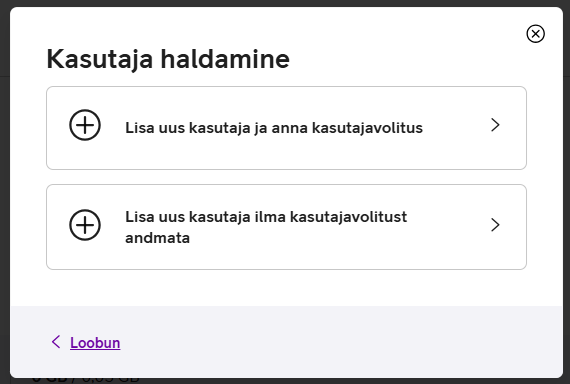Click the Loobun link
570x384 pixels.
[x=95, y=343]
